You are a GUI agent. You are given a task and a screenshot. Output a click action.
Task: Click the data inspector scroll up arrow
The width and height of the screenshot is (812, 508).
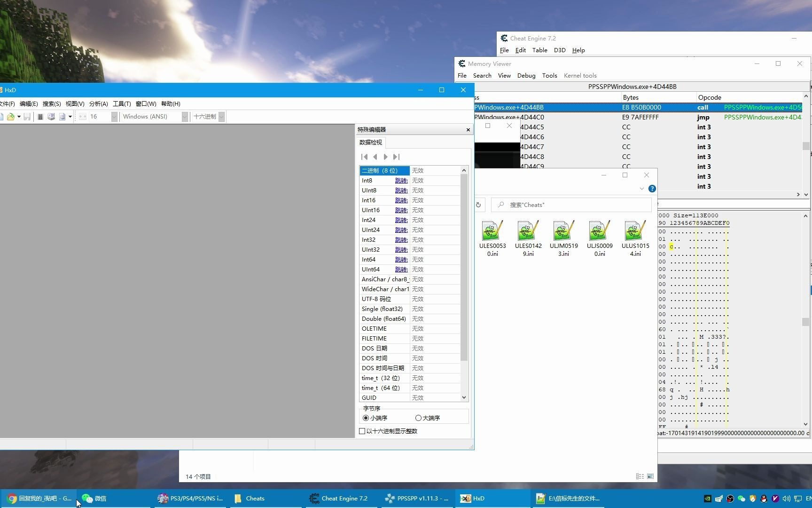464,170
